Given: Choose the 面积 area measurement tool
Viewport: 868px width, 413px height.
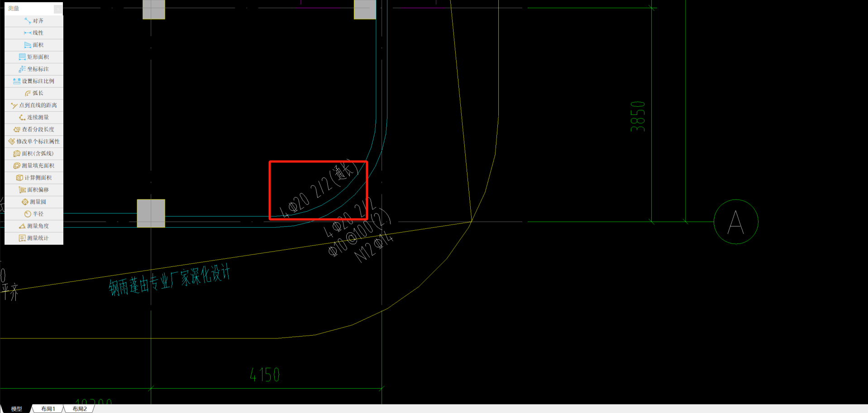Looking at the screenshot, I should [34, 45].
